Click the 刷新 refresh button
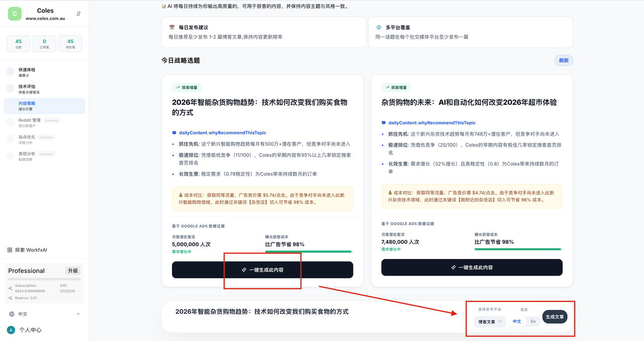 point(563,60)
